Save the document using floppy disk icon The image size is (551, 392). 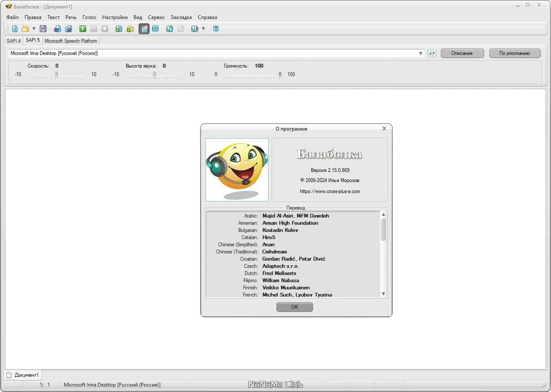point(43,29)
